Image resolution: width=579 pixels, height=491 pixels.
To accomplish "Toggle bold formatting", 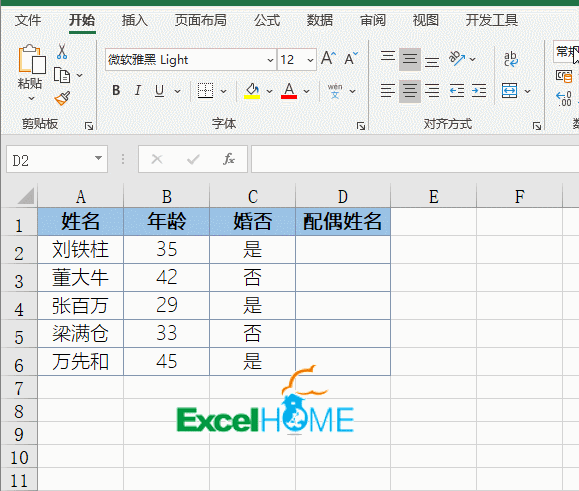I will (x=116, y=90).
